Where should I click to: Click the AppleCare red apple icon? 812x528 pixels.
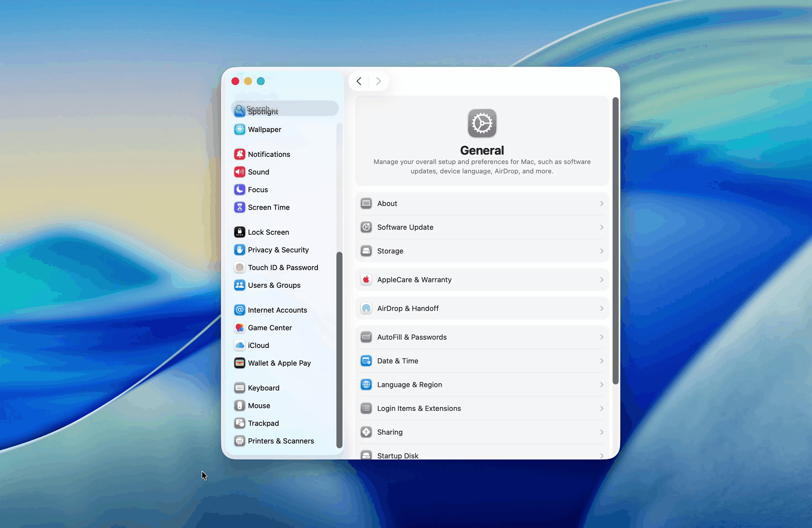pyautogui.click(x=366, y=280)
